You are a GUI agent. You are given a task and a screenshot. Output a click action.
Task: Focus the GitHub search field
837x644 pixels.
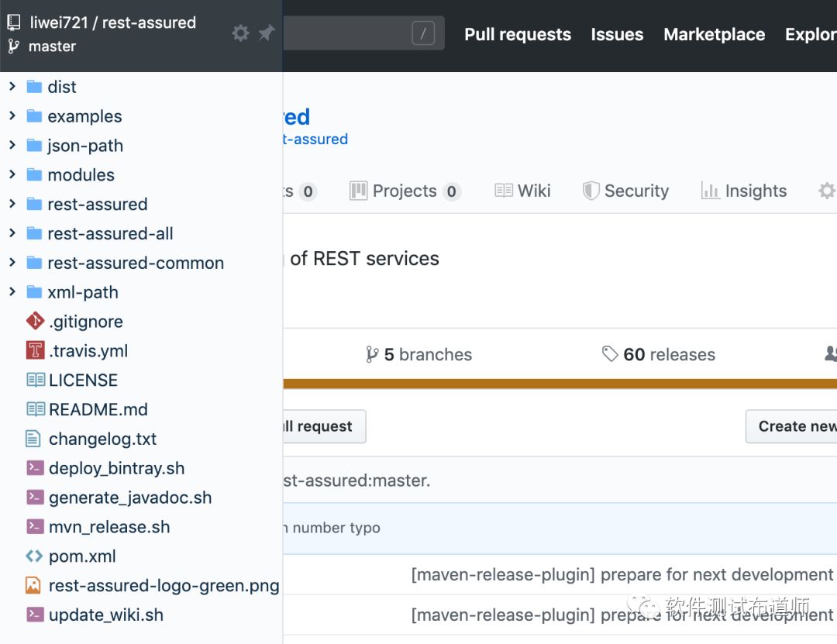363,33
